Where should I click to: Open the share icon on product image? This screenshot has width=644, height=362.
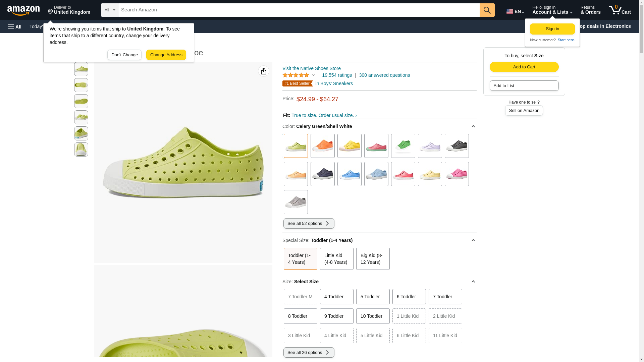(x=264, y=71)
